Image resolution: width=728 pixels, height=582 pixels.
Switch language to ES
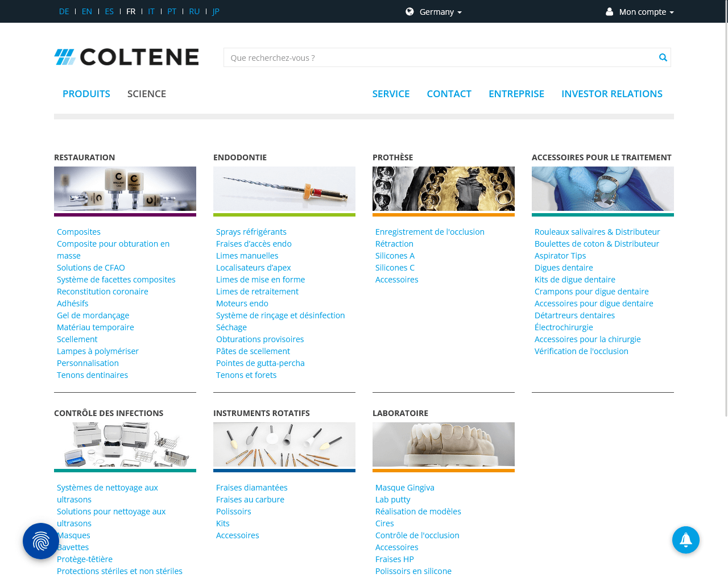point(109,11)
